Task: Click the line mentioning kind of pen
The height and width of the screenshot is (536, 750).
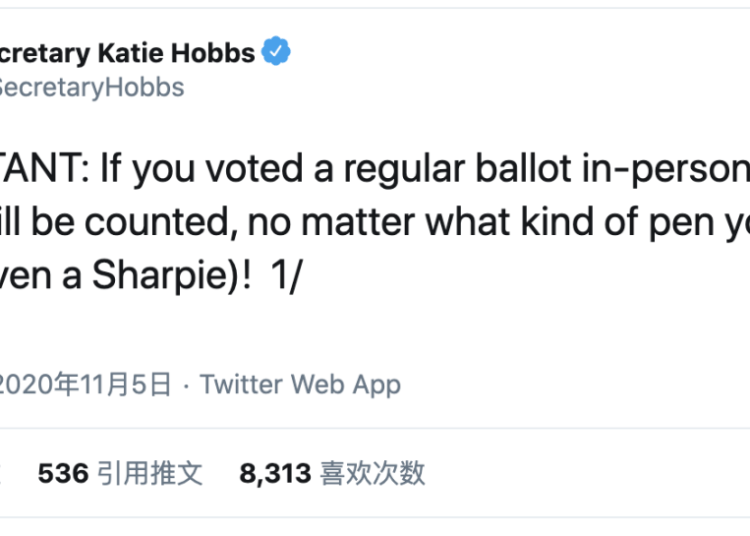Action: (x=375, y=222)
